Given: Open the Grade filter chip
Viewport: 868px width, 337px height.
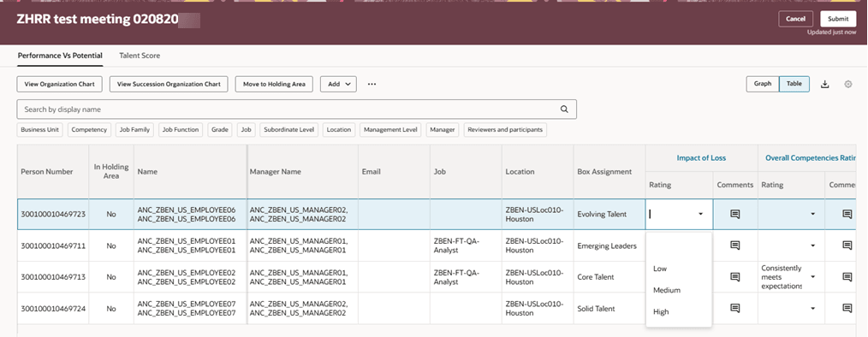Looking at the screenshot, I should click(220, 129).
